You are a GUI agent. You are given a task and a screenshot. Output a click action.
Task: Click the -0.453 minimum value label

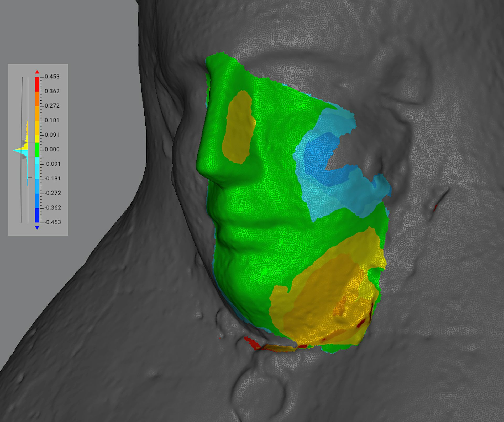[x=53, y=222]
